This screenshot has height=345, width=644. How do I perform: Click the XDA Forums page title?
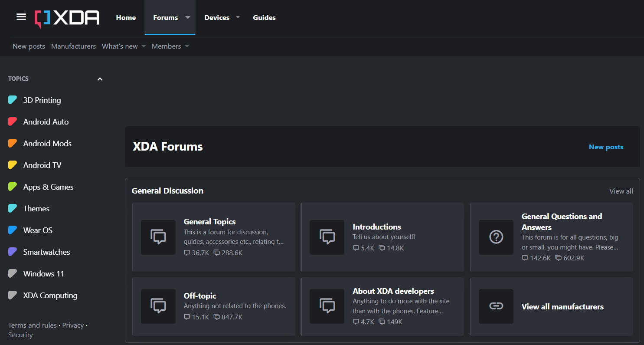[168, 147]
